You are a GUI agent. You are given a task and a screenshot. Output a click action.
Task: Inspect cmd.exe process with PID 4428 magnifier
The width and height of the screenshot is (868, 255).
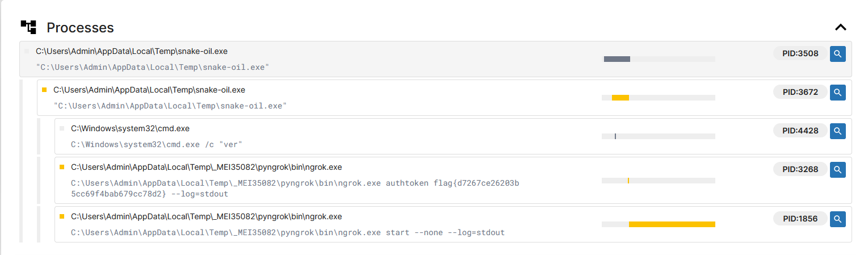point(838,131)
